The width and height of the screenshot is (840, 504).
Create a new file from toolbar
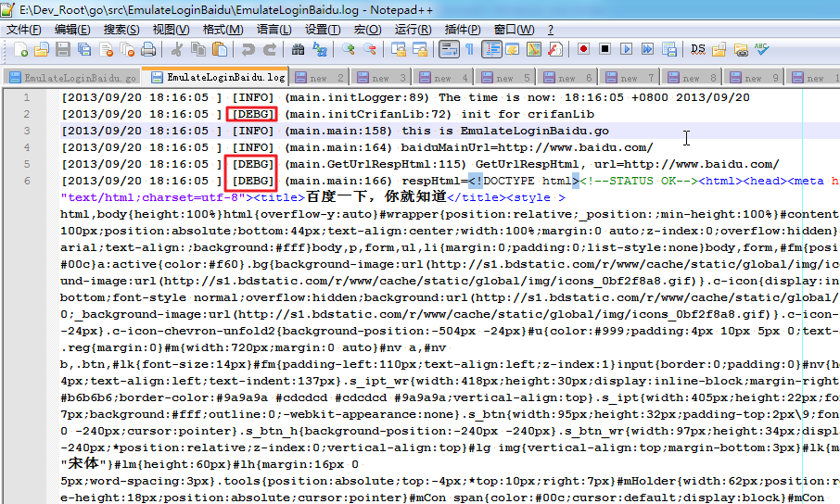coord(20,50)
